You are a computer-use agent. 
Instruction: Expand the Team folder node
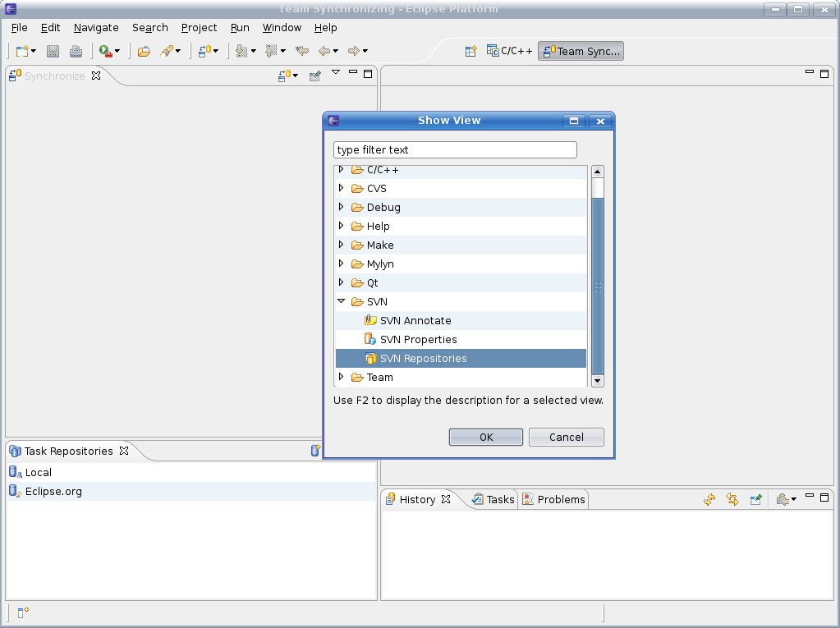(342, 377)
